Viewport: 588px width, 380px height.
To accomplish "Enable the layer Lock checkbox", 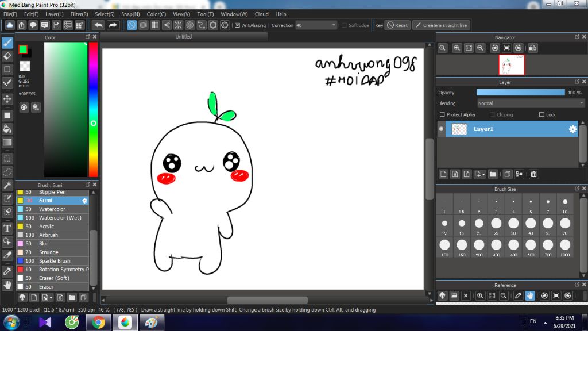I will tap(541, 114).
